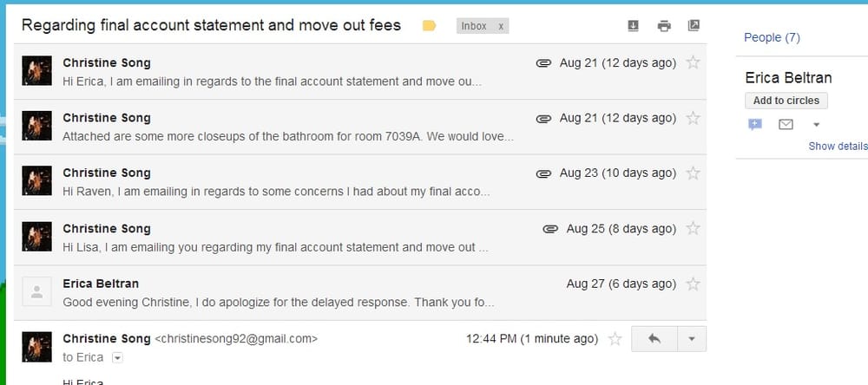Reply using the arrow button

point(654,338)
